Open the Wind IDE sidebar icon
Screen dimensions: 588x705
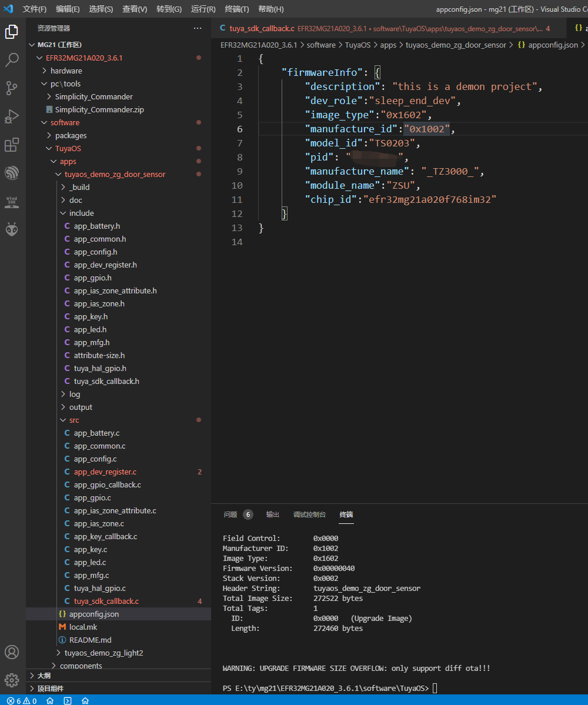point(12,201)
